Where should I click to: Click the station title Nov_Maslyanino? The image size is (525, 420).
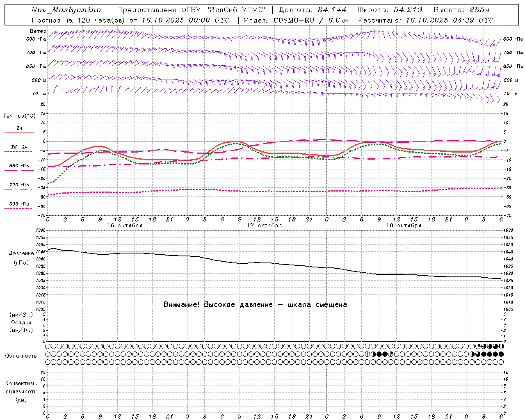(x=66, y=10)
